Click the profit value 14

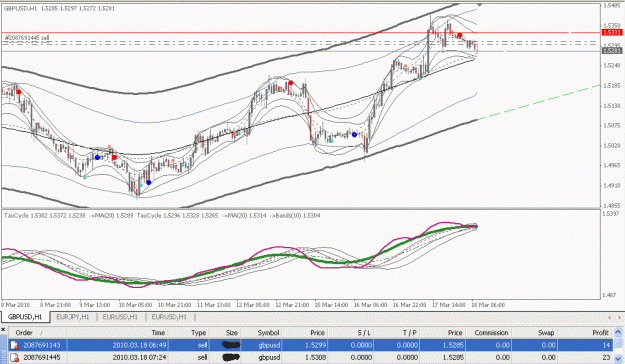point(607,345)
